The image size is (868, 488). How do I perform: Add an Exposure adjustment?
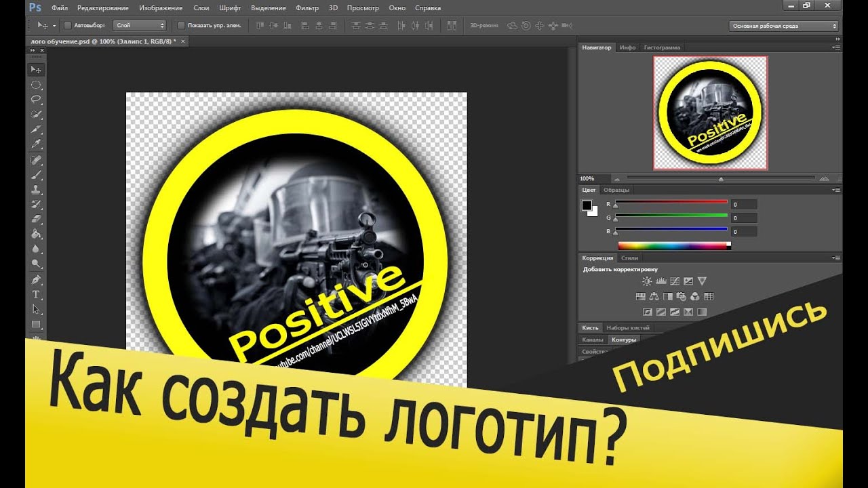(x=688, y=281)
